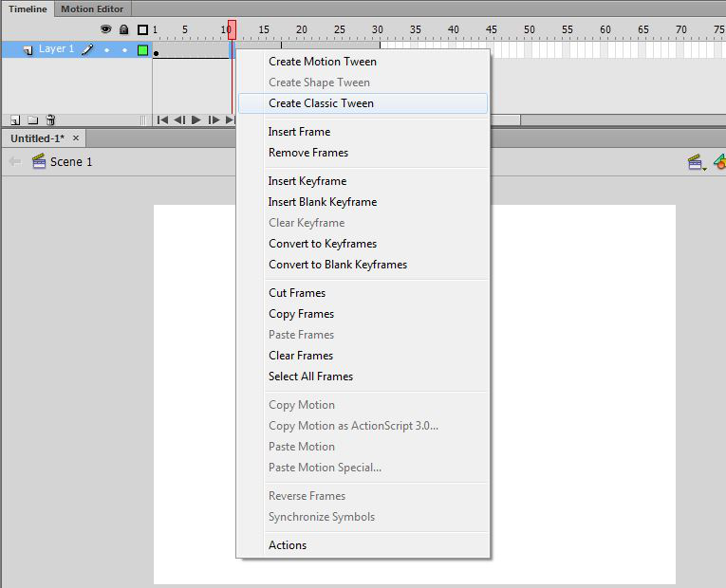
Task: Select Insert Keyframe menu entry
Action: (x=307, y=181)
